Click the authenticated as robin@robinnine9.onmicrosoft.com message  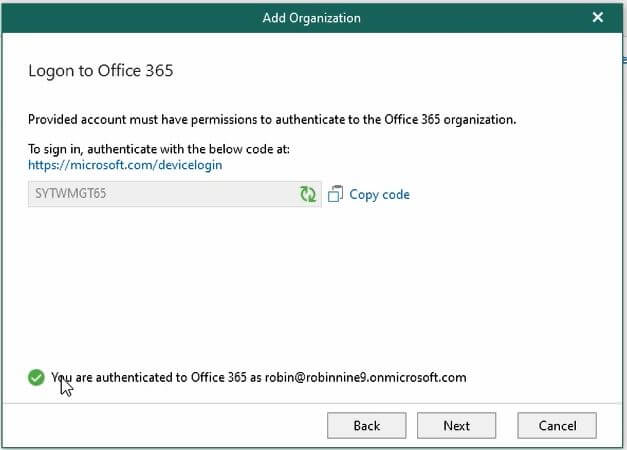click(x=259, y=377)
